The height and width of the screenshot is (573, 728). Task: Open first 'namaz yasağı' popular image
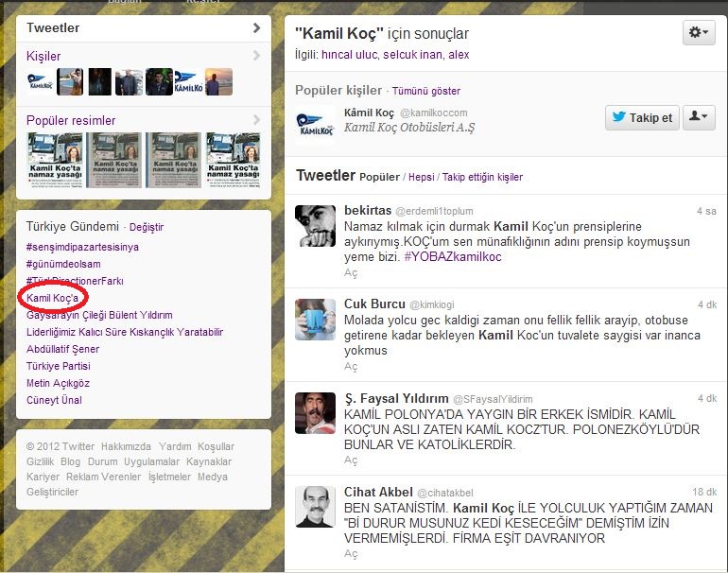pyautogui.click(x=55, y=160)
